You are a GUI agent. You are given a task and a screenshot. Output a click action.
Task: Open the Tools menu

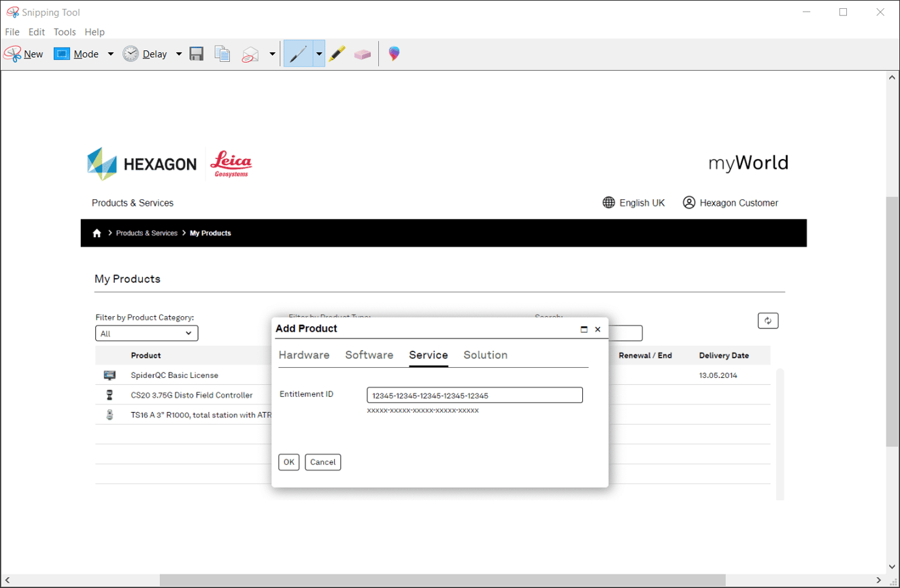[65, 31]
